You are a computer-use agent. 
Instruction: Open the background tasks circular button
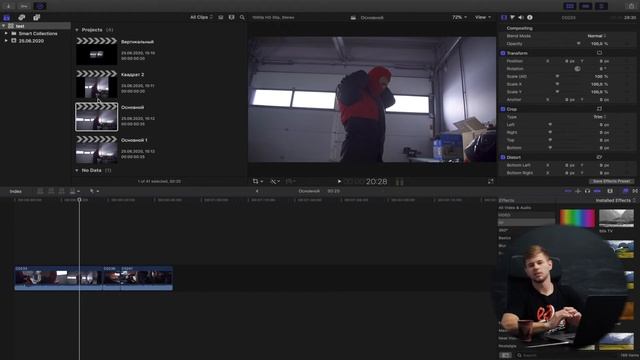tap(40, 6)
